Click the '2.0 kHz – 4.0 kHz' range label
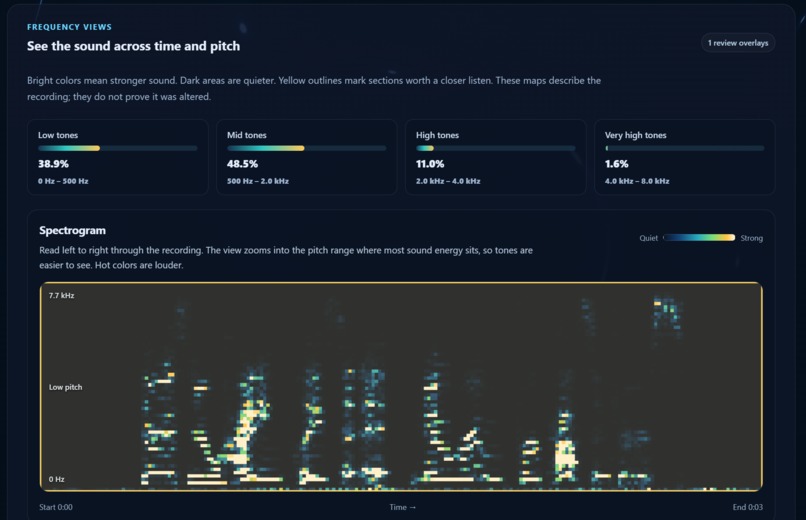 tap(448, 181)
